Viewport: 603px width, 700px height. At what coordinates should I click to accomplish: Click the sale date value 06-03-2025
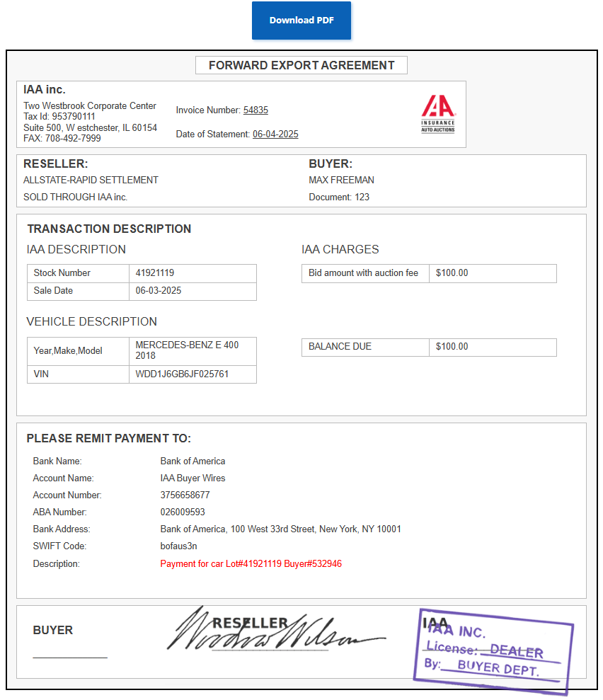193,291
